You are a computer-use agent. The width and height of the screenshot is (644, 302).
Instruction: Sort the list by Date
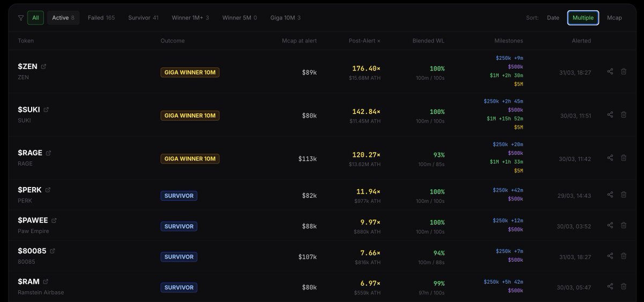click(553, 18)
